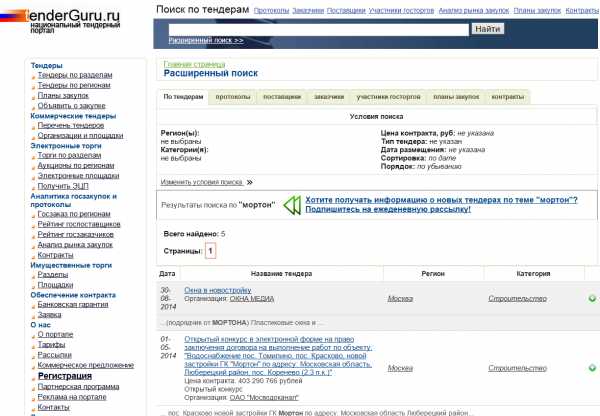This screenshot has height=416, width=600.
Task: Open Заявка in sidebar
Action: click(x=49, y=315)
